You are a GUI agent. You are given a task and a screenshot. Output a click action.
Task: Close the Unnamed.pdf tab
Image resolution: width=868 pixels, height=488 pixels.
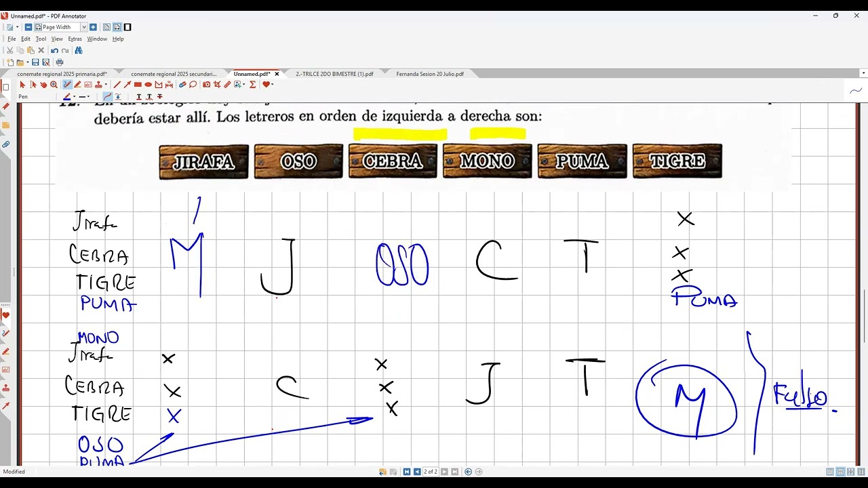click(277, 74)
